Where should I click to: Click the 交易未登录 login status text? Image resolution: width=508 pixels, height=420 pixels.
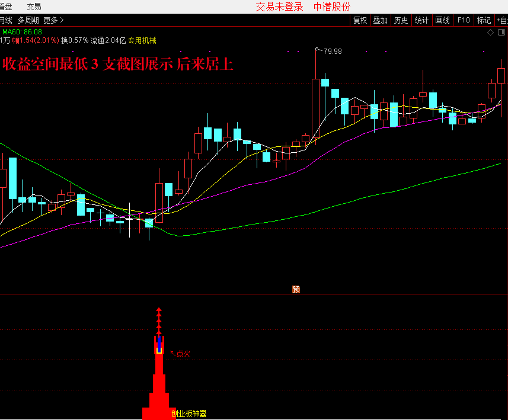(x=279, y=7)
